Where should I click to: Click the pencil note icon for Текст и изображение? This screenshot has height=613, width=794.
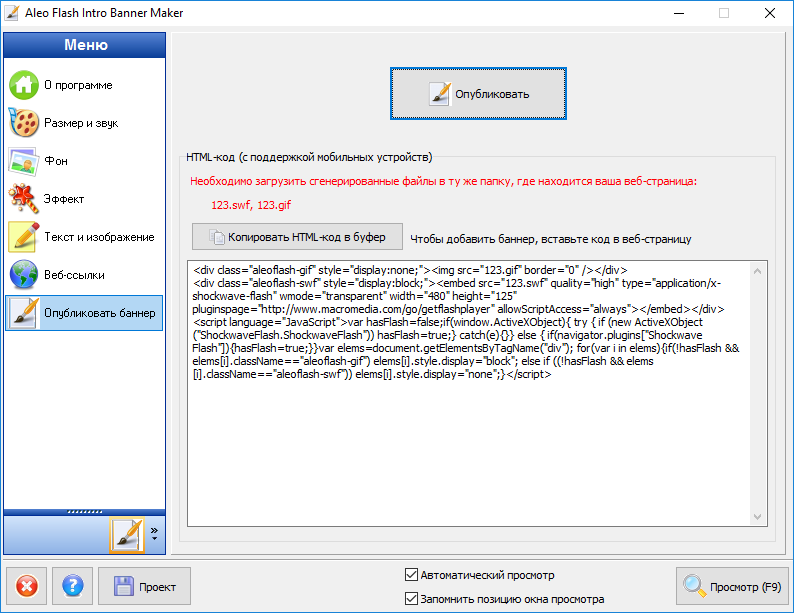point(24,237)
